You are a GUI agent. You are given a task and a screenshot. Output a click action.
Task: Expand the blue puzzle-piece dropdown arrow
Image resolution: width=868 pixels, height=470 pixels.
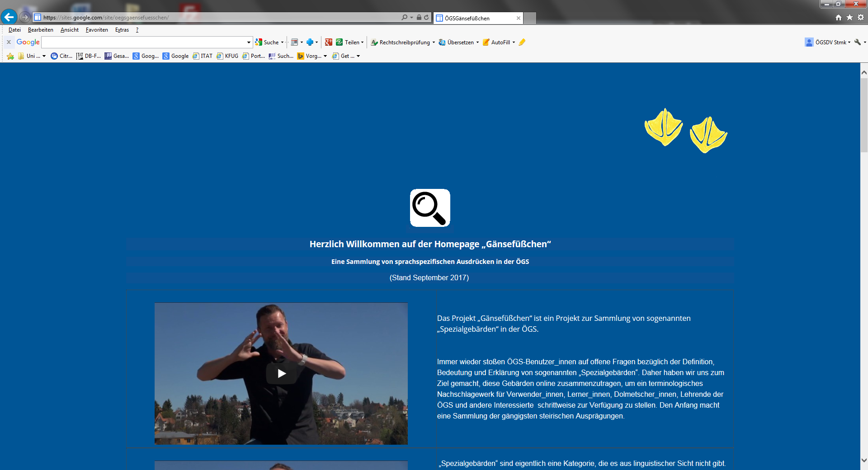coord(316,42)
